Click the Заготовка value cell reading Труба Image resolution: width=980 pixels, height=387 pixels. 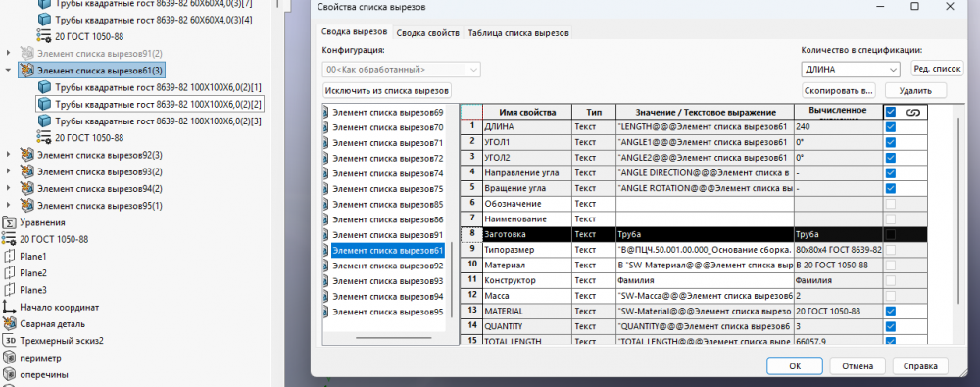(705, 234)
